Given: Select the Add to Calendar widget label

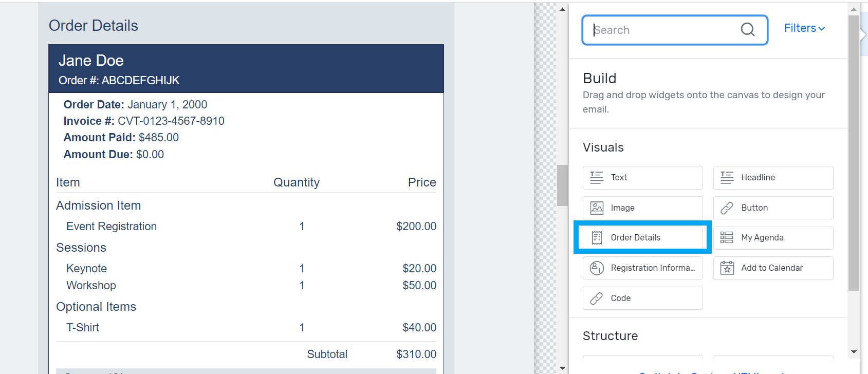Looking at the screenshot, I should (772, 268).
